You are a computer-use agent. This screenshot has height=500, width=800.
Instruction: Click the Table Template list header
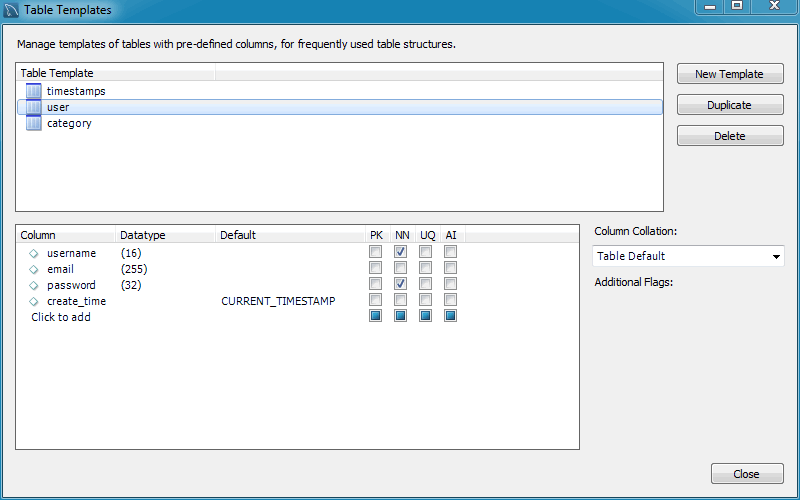coord(115,73)
